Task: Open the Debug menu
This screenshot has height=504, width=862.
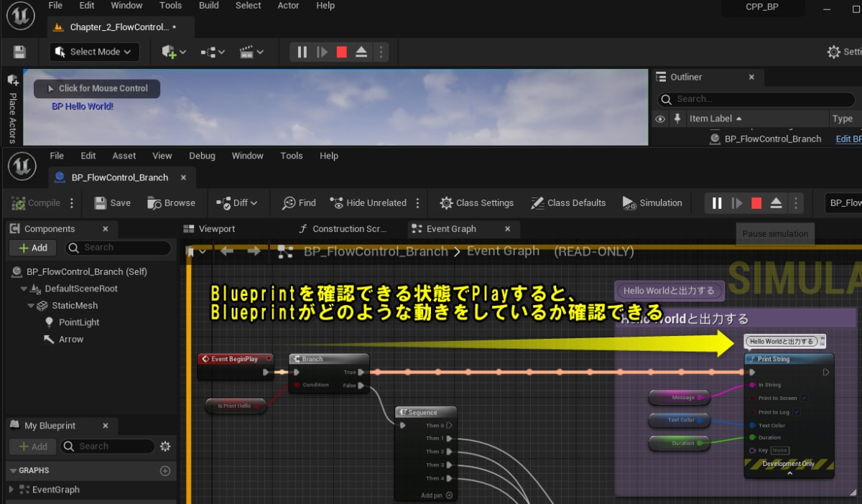Action: (202, 155)
